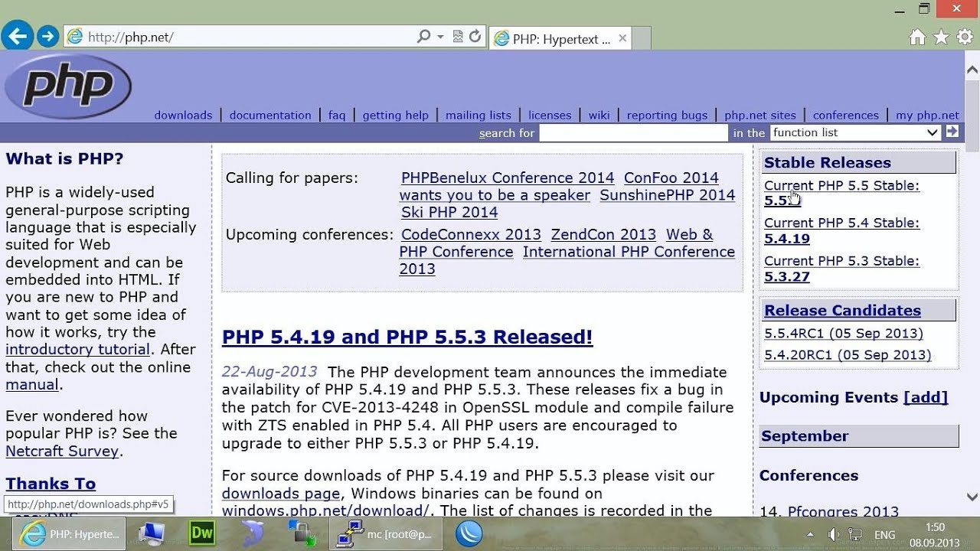Open the Tools gear icon
The width and height of the screenshot is (980, 551).
tap(965, 37)
